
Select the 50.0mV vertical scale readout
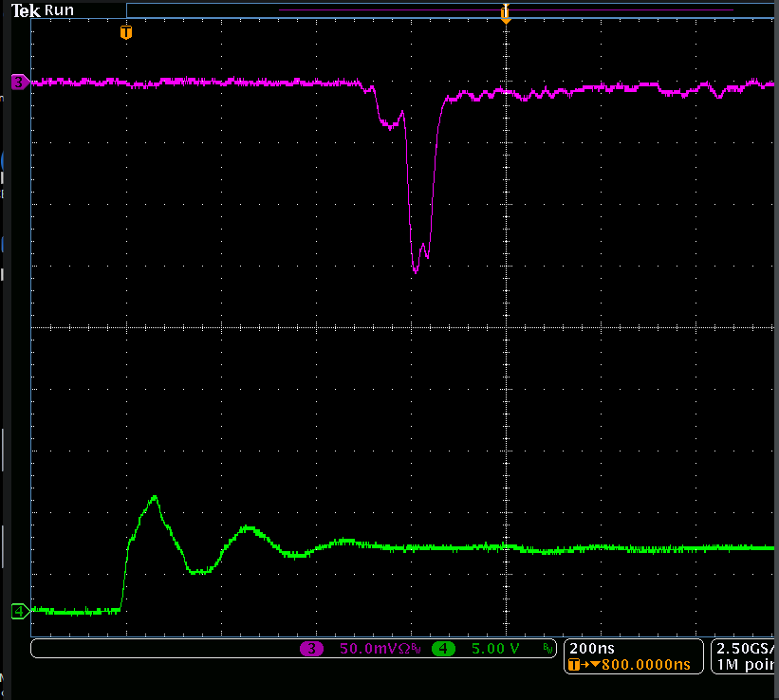(364, 649)
